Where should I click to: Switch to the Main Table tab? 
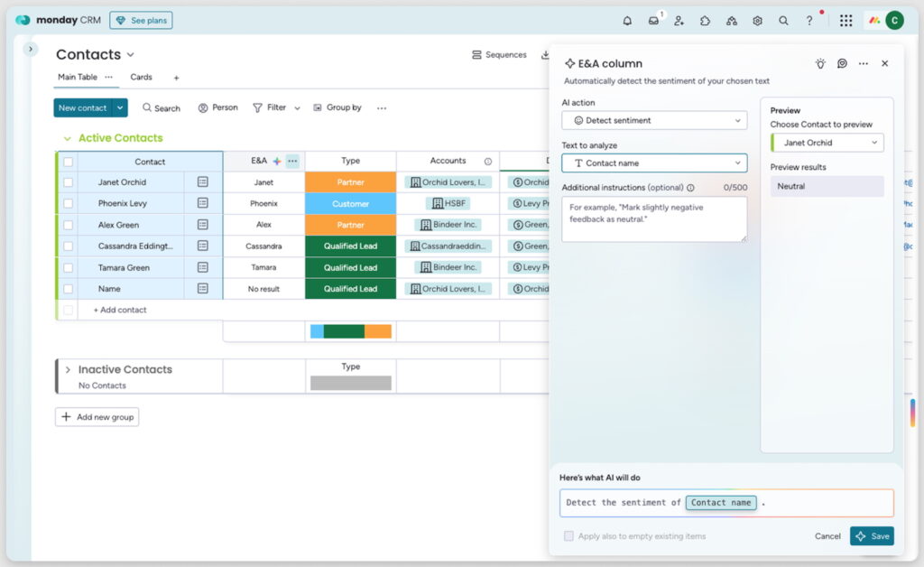tap(78, 78)
